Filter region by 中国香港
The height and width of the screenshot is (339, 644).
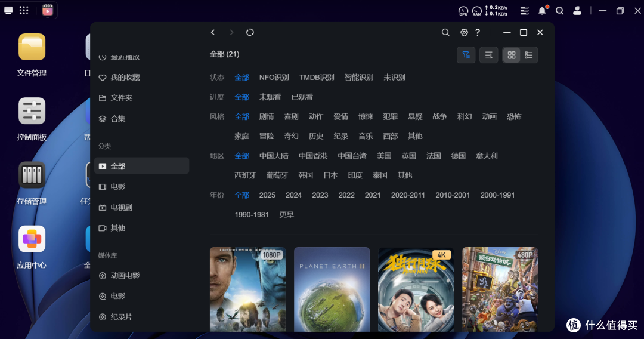click(x=313, y=156)
